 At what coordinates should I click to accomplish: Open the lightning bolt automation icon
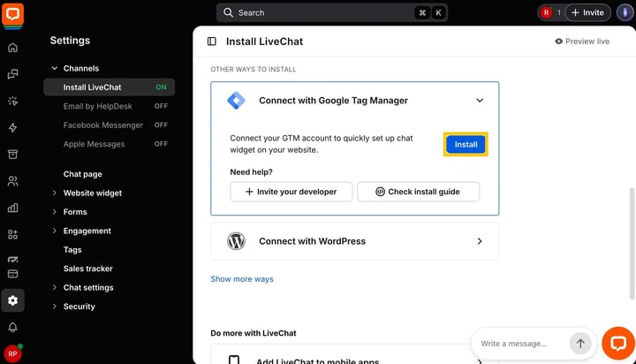click(12, 128)
